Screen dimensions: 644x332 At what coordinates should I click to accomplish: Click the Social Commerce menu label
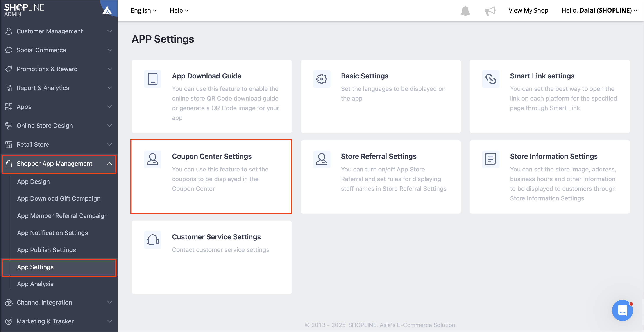click(x=41, y=50)
